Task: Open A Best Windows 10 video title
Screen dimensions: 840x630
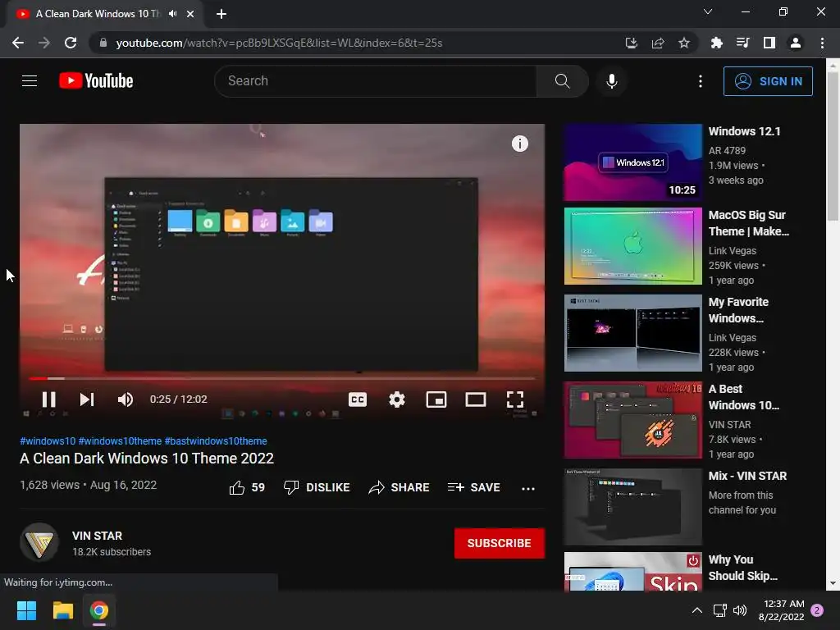Action: click(x=743, y=397)
